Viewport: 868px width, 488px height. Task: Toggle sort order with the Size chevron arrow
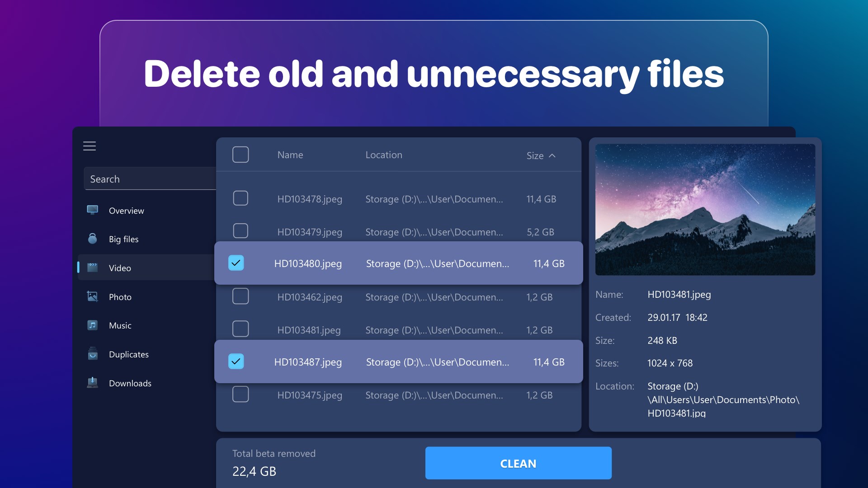click(x=552, y=155)
